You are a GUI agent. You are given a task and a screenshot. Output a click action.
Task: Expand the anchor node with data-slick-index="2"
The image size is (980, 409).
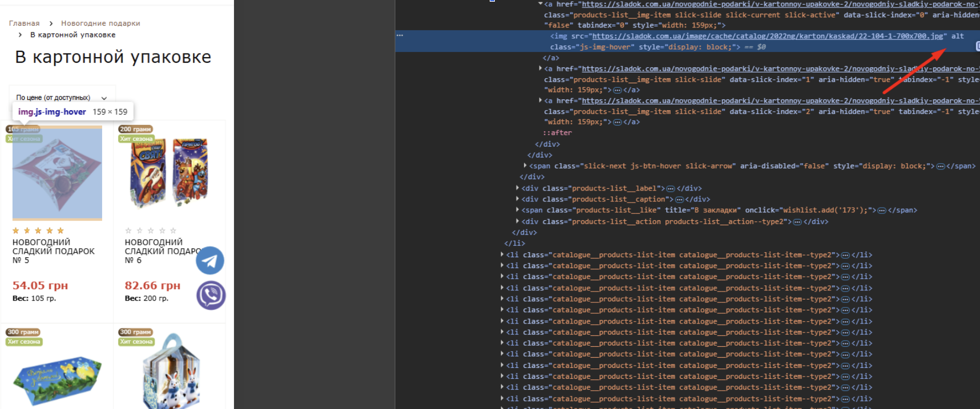pyautogui.click(x=540, y=100)
